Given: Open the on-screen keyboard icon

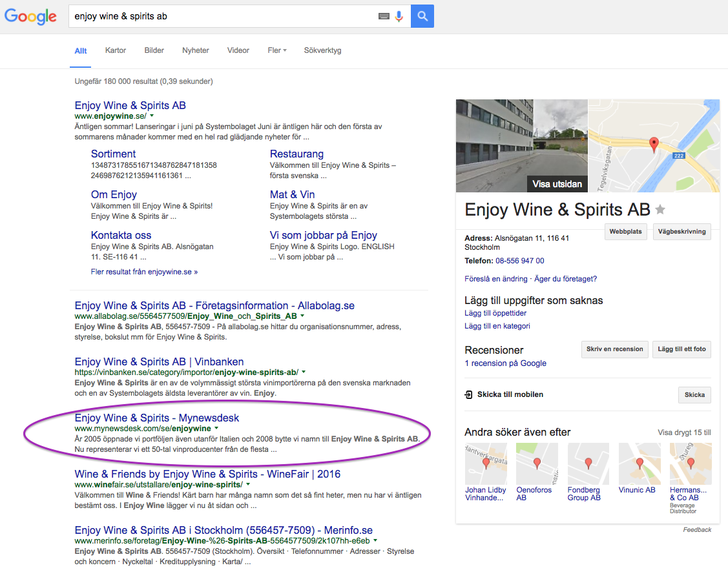Looking at the screenshot, I should pyautogui.click(x=384, y=16).
